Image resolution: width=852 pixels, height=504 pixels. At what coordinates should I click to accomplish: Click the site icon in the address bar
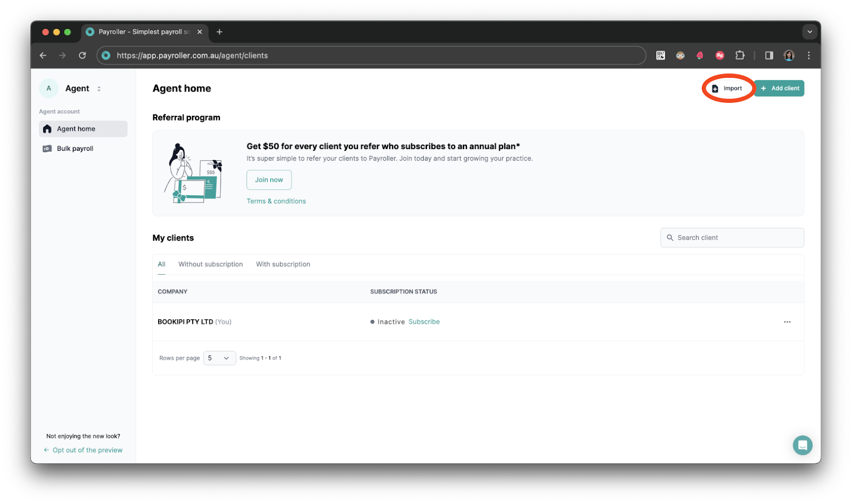tap(106, 55)
